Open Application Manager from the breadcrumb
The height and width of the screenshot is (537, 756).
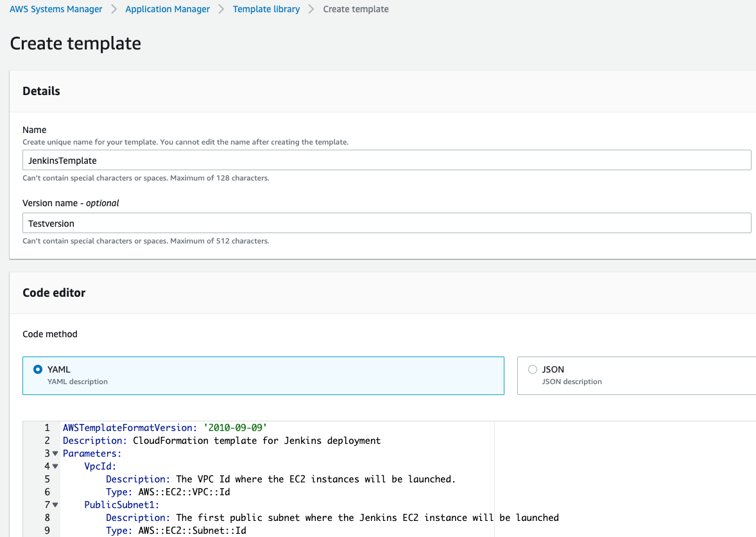tap(167, 9)
